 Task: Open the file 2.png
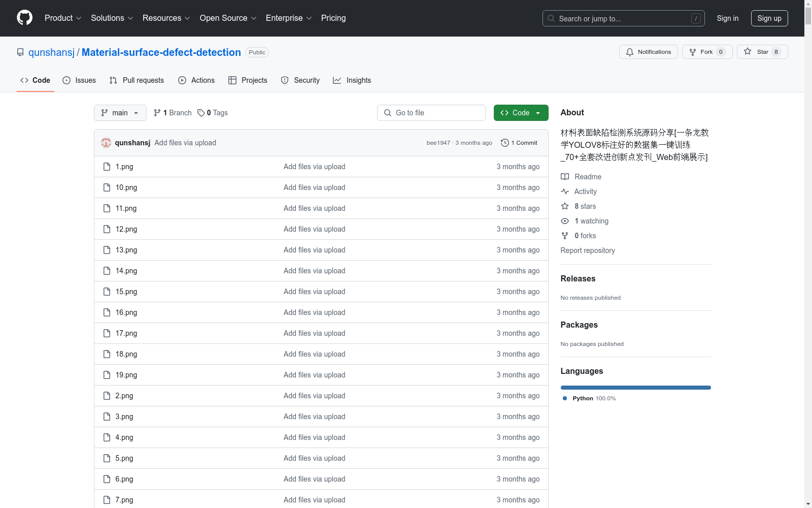point(124,396)
